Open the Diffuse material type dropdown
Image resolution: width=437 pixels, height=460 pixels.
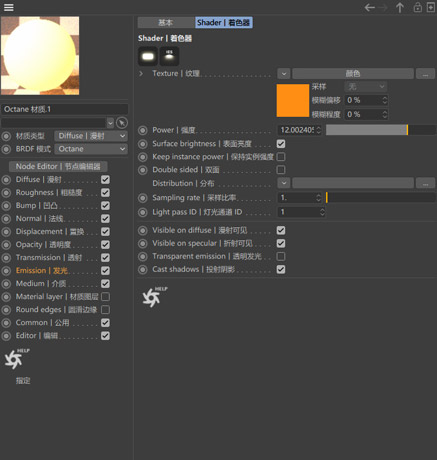(91, 136)
